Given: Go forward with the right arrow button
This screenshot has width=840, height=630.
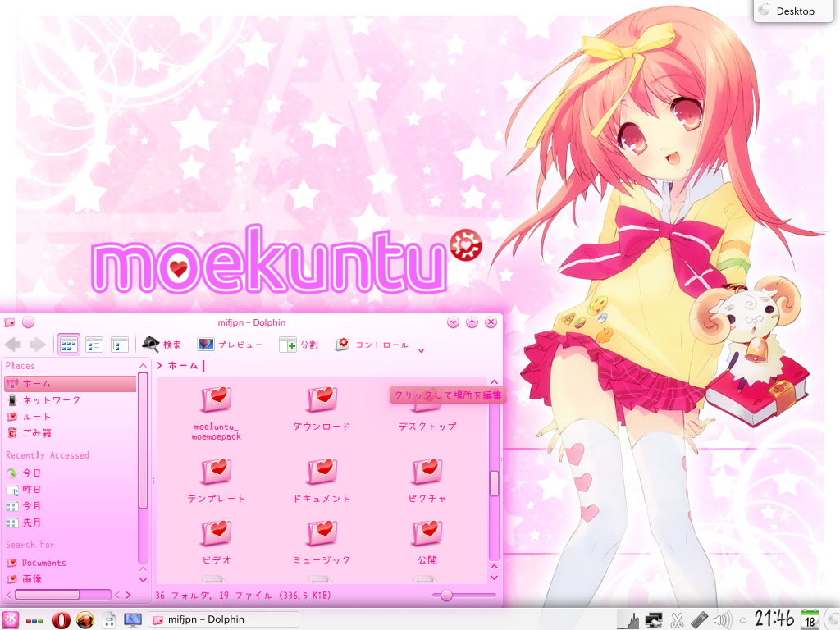Looking at the screenshot, I should click(x=38, y=345).
